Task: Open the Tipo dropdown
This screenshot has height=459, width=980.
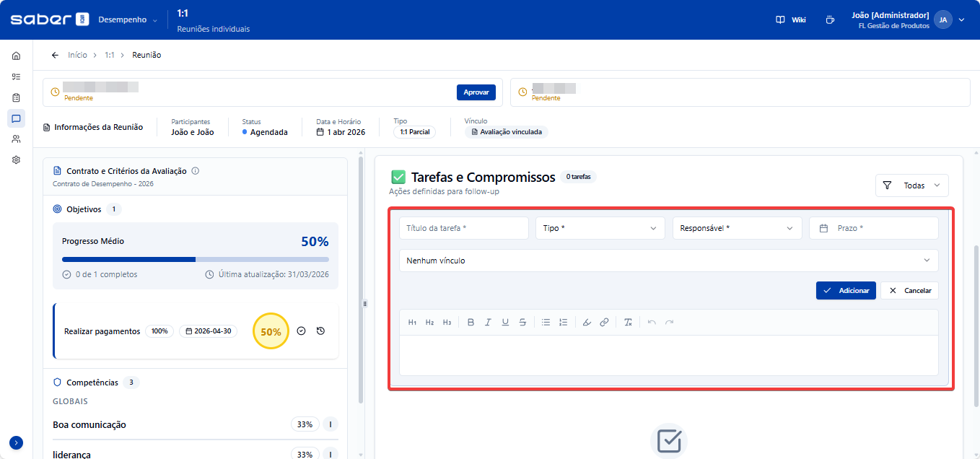Action: (600, 228)
